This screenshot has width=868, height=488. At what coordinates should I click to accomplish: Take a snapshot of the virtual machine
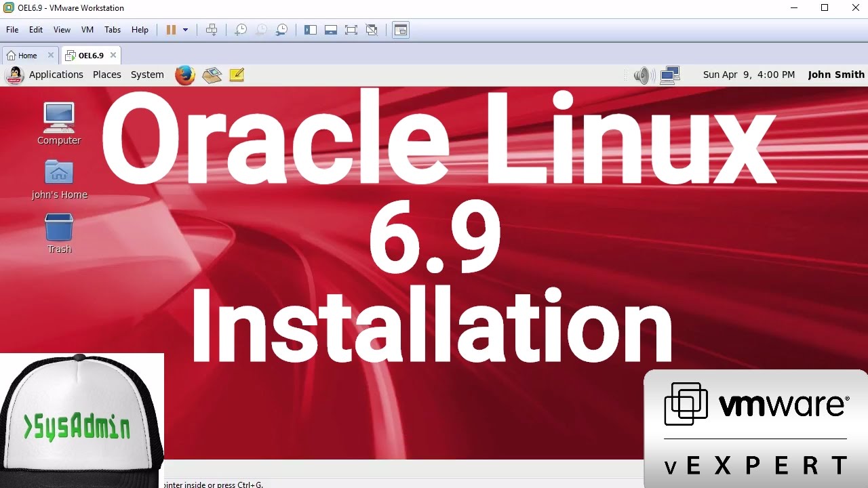point(240,30)
